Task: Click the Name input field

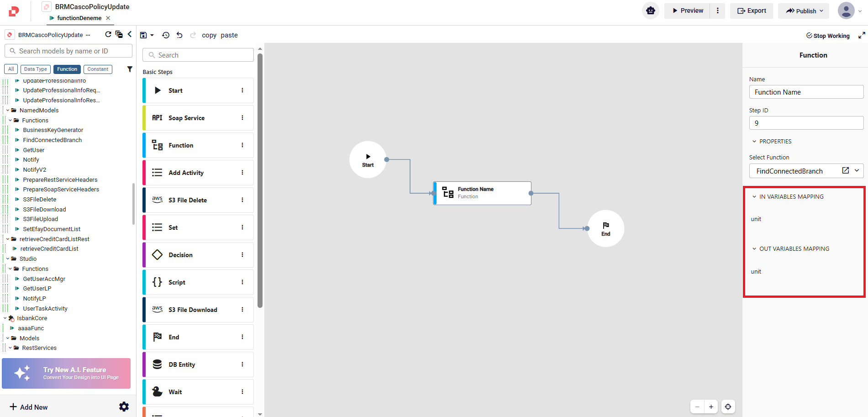Action: tap(806, 92)
